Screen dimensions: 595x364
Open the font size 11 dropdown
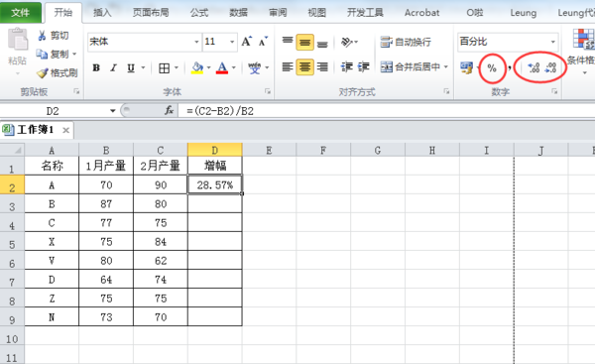[232, 42]
